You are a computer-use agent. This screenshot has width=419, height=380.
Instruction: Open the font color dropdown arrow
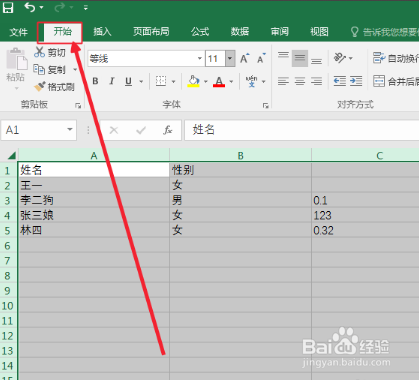click(231, 81)
